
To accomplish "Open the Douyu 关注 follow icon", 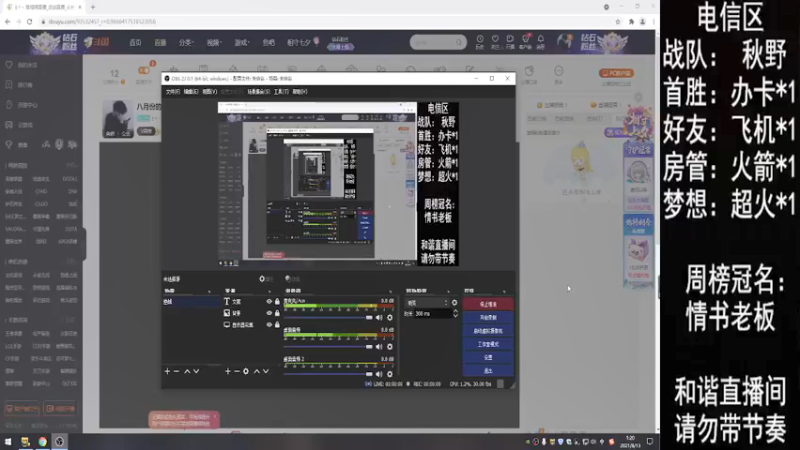I will [495, 42].
